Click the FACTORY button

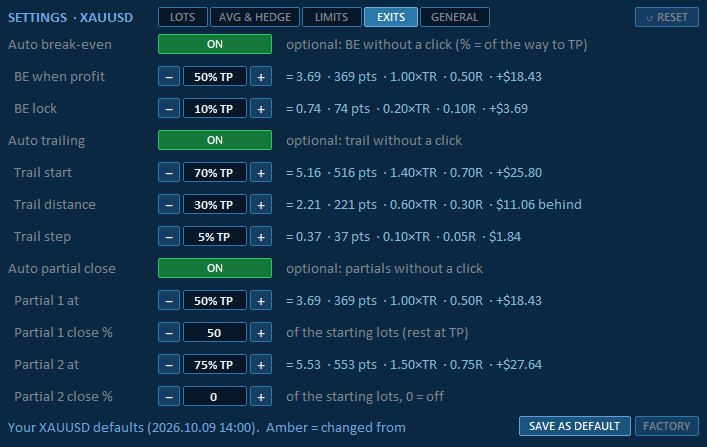pyautogui.click(x=667, y=426)
